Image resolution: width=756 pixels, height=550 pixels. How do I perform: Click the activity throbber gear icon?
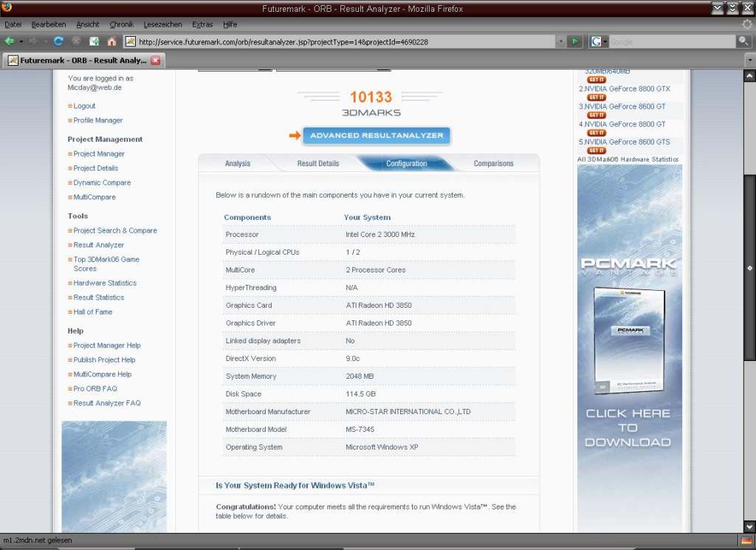tap(748, 24)
